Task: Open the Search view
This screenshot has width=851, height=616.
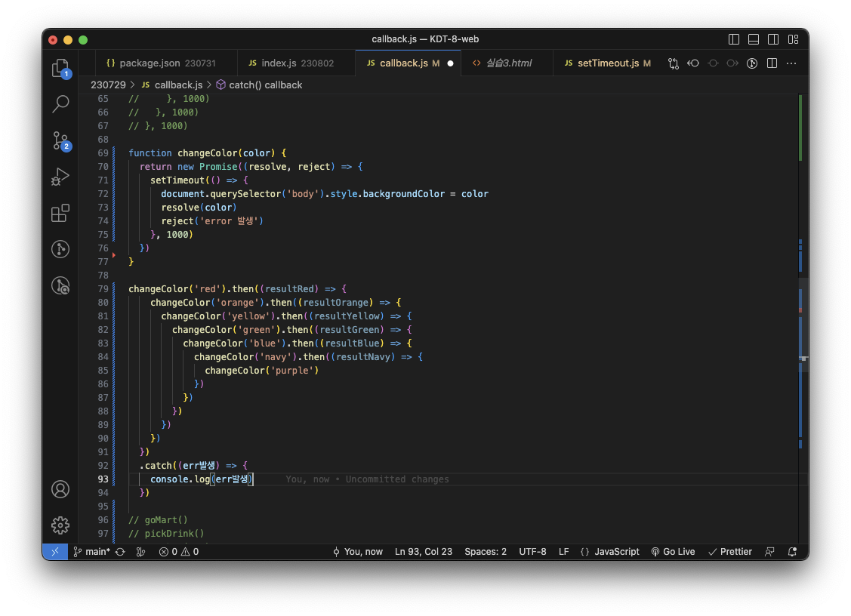Action: (x=60, y=103)
